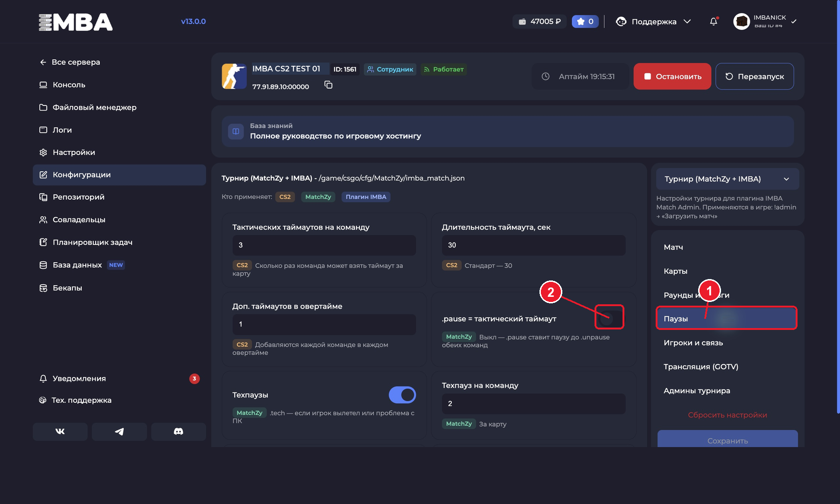Screen dimensions: 840x504
Task: Open the notification bell in header
Action: (x=714, y=21)
